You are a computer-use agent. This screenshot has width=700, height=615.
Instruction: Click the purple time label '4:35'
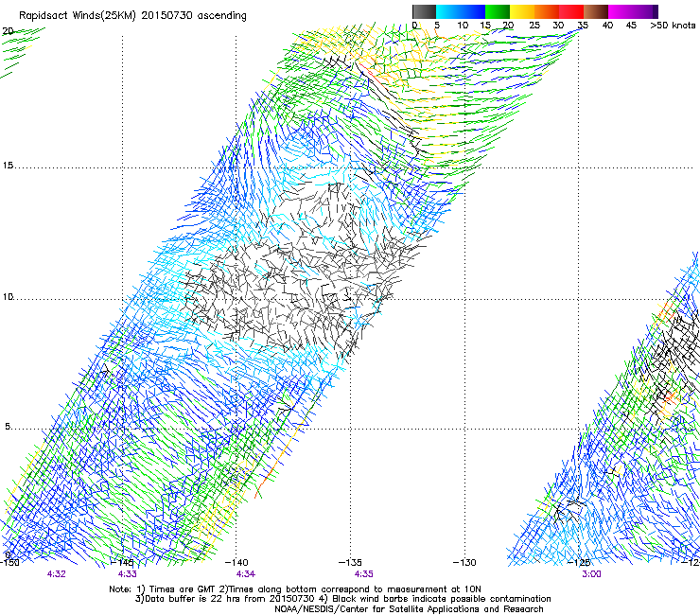(x=364, y=574)
